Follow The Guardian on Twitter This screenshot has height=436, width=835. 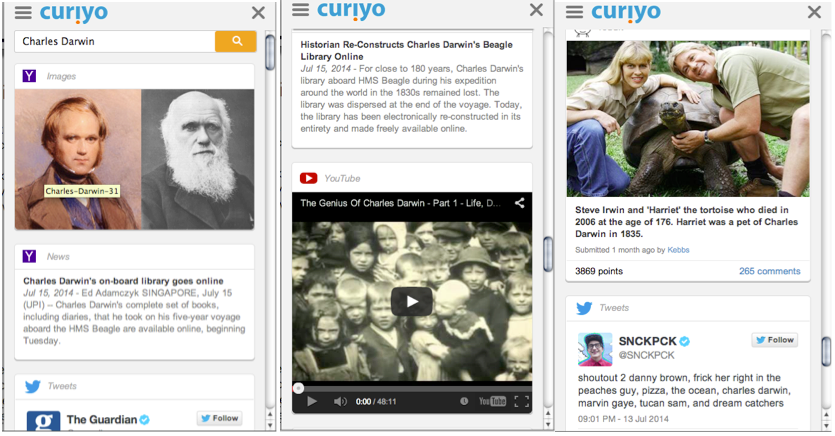click(x=219, y=418)
